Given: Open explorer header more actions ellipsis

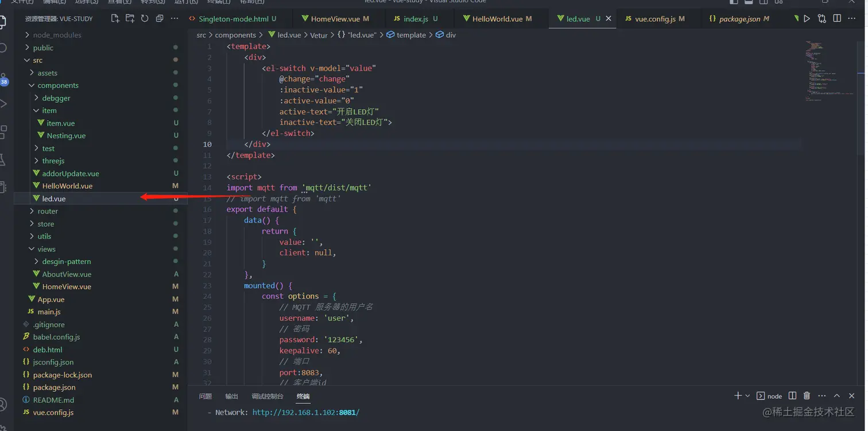Looking at the screenshot, I should pos(175,18).
